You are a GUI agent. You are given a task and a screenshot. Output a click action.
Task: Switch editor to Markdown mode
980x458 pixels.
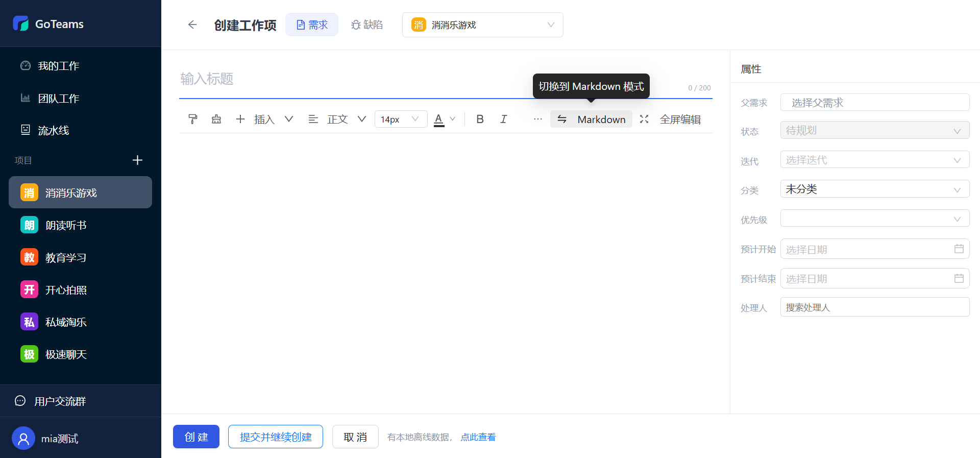coord(591,119)
